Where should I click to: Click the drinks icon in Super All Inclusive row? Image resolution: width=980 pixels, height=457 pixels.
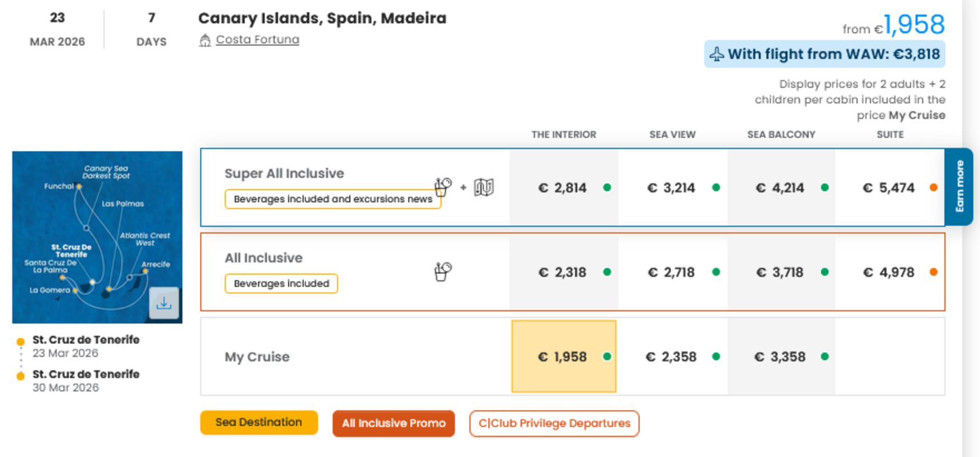point(443,187)
